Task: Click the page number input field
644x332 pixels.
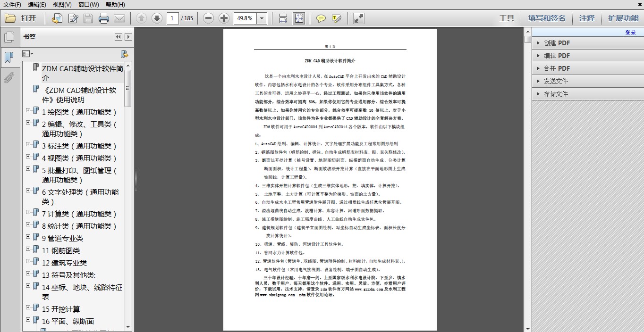Action: click(x=172, y=18)
